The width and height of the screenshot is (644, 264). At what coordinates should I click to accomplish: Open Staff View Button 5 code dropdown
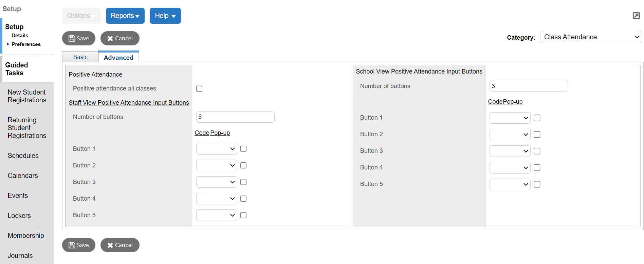click(x=217, y=215)
